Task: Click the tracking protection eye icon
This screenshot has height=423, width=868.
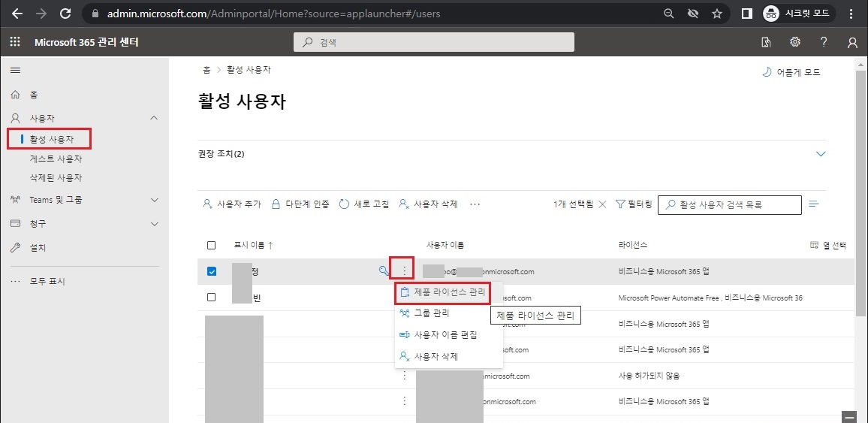Action: tap(692, 14)
